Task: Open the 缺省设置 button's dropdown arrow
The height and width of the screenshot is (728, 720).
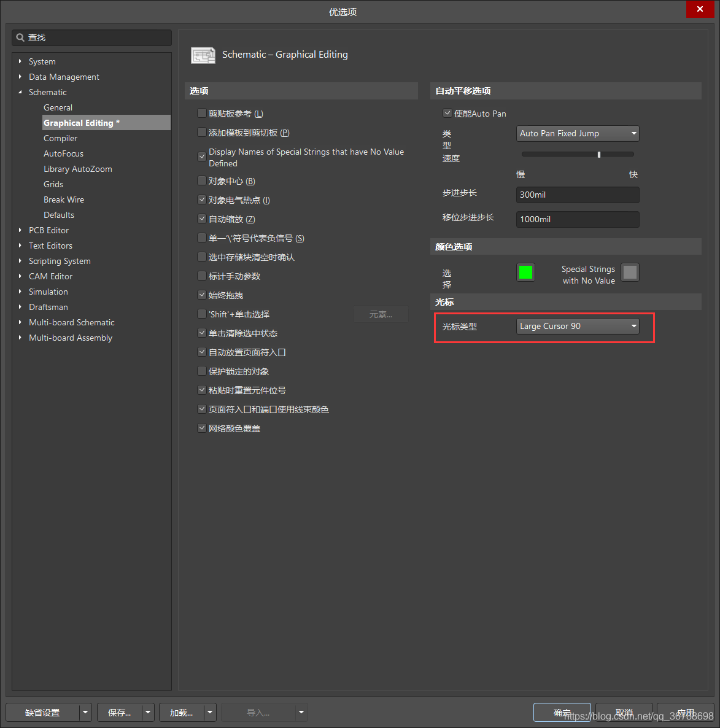Action: 85,713
